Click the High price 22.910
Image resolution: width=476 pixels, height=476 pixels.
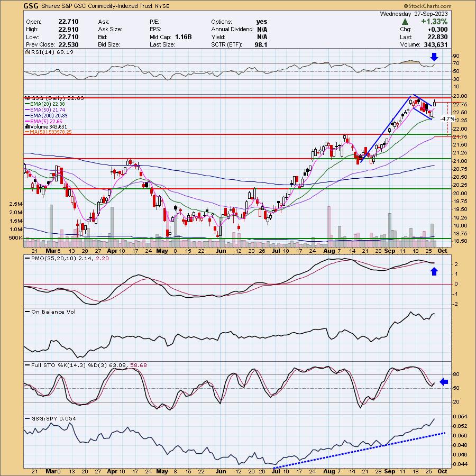(x=68, y=30)
